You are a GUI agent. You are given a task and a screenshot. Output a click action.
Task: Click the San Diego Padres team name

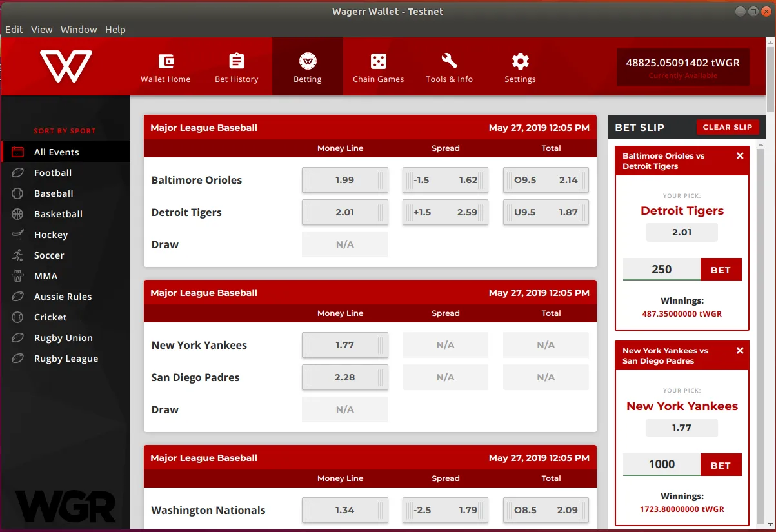click(195, 377)
